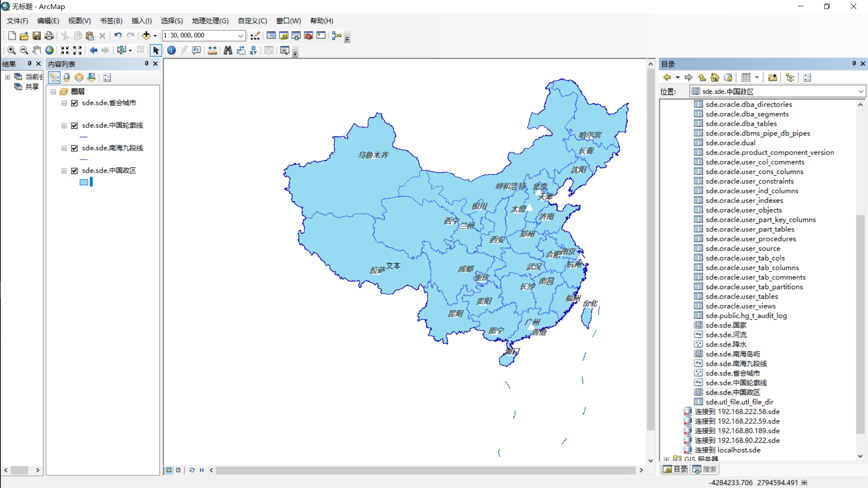This screenshot has width=868, height=488.
Task: Zoom to Full Extent globe icon
Action: click(x=49, y=50)
